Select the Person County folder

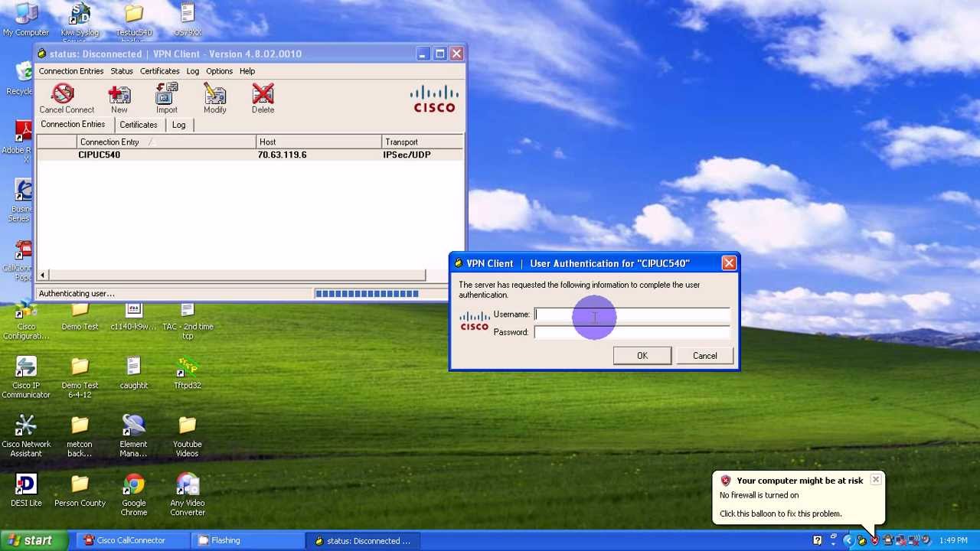(80, 491)
